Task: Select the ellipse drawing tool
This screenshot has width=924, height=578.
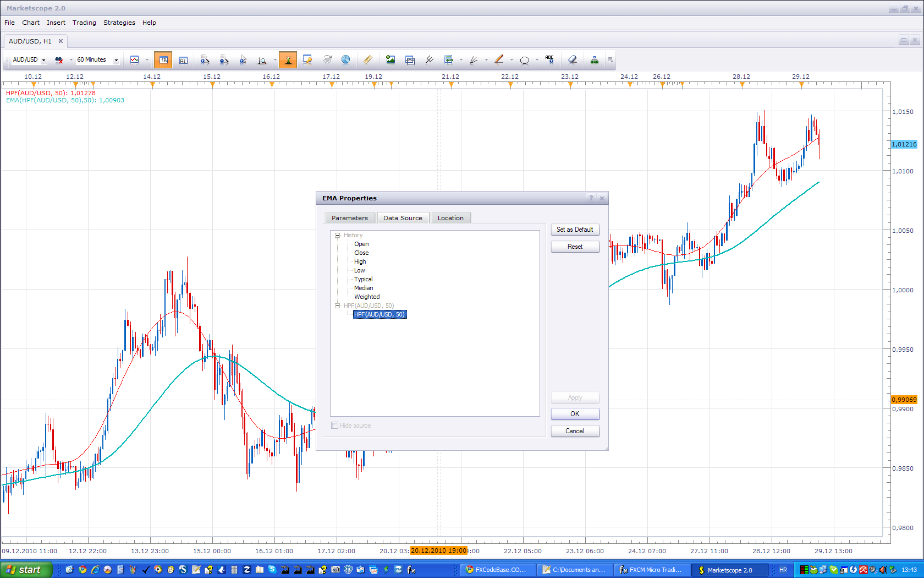Action: coord(525,60)
